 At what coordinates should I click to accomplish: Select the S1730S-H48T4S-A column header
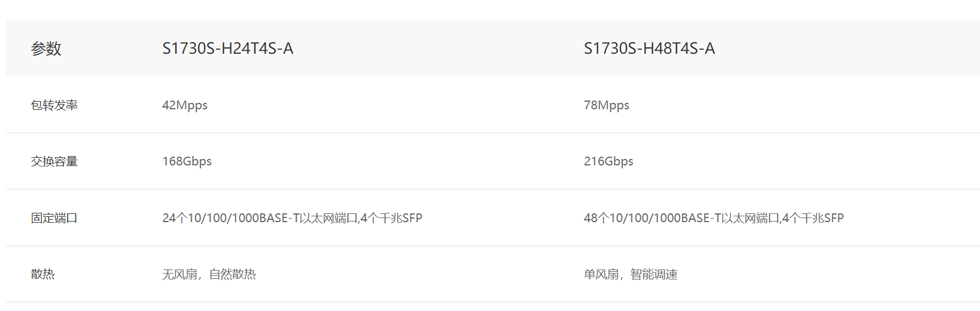coord(650,49)
